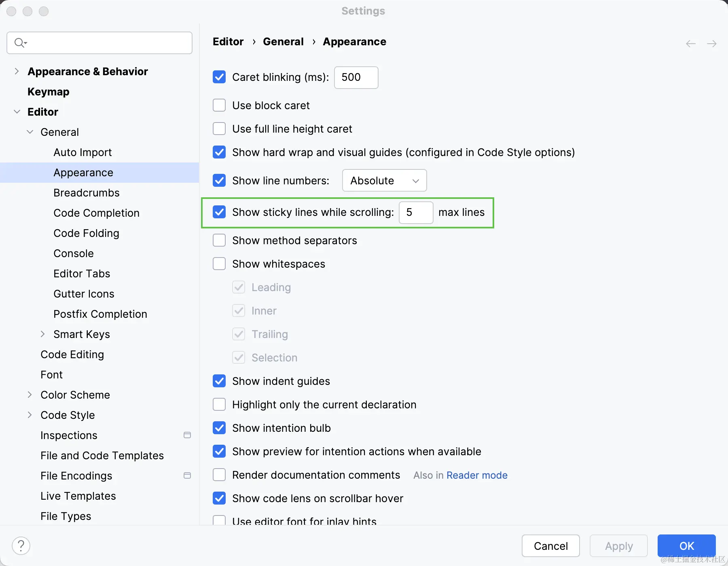
Task: Expand the Color Scheme node
Action: [30, 395]
